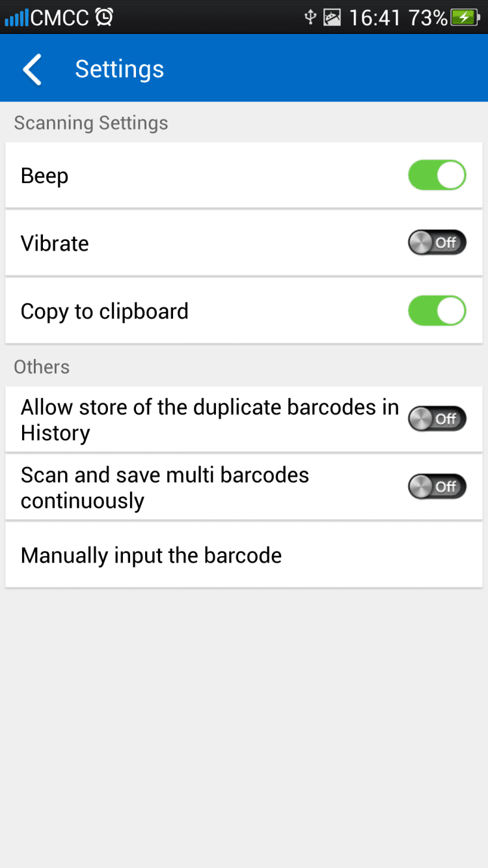Viewport: 488px width, 868px height.
Task: Tap the USB connection status icon
Action: 310,17
